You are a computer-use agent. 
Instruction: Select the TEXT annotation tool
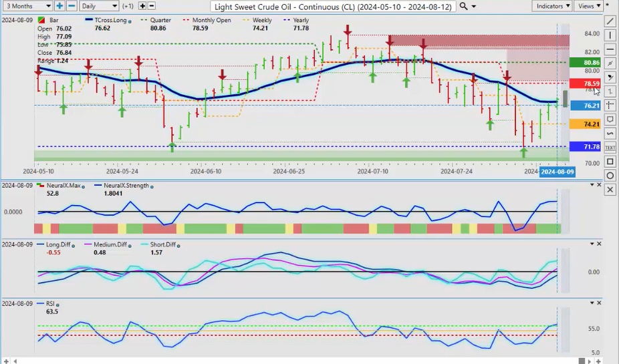[x=610, y=147]
